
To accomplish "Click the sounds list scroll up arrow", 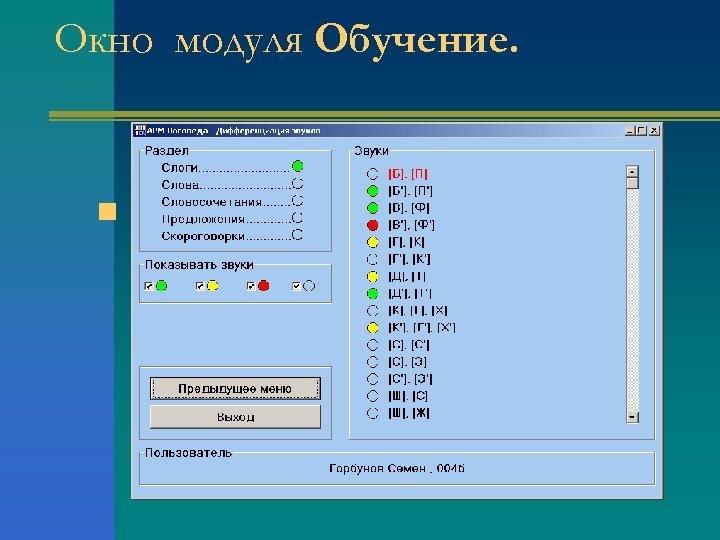I will click(633, 172).
